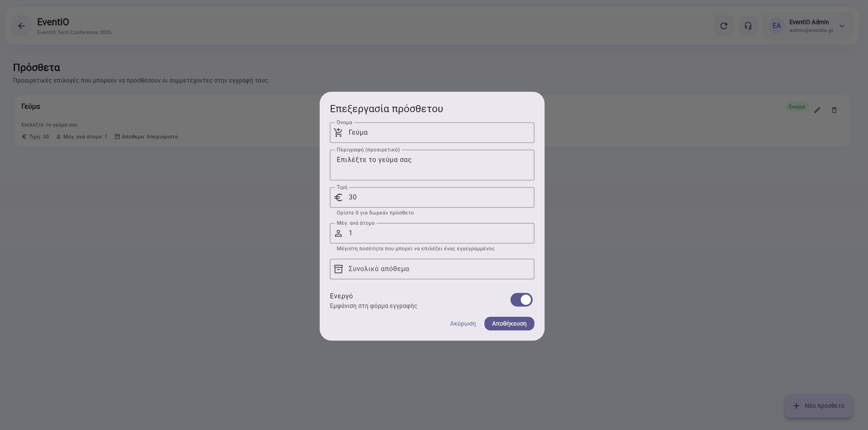The image size is (868, 430).
Task: Click the plus icon in Νέο πρόσθετο button
Action: click(796, 406)
